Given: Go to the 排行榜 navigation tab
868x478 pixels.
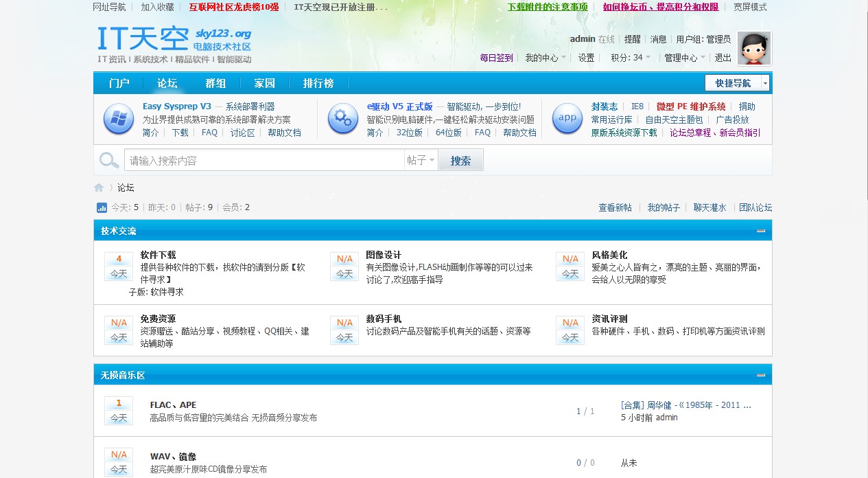Looking at the screenshot, I should [x=318, y=83].
